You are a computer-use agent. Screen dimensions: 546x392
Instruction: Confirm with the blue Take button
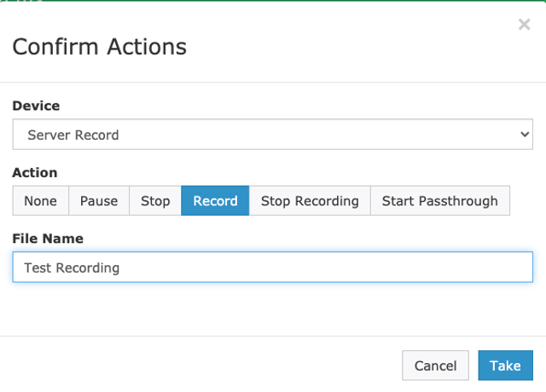tap(505, 366)
